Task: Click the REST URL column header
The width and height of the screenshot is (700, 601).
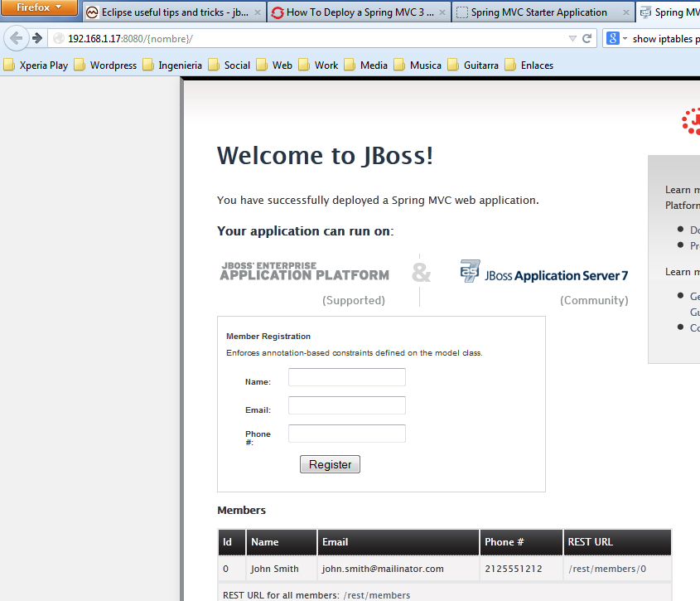Action: pyautogui.click(x=617, y=542)
